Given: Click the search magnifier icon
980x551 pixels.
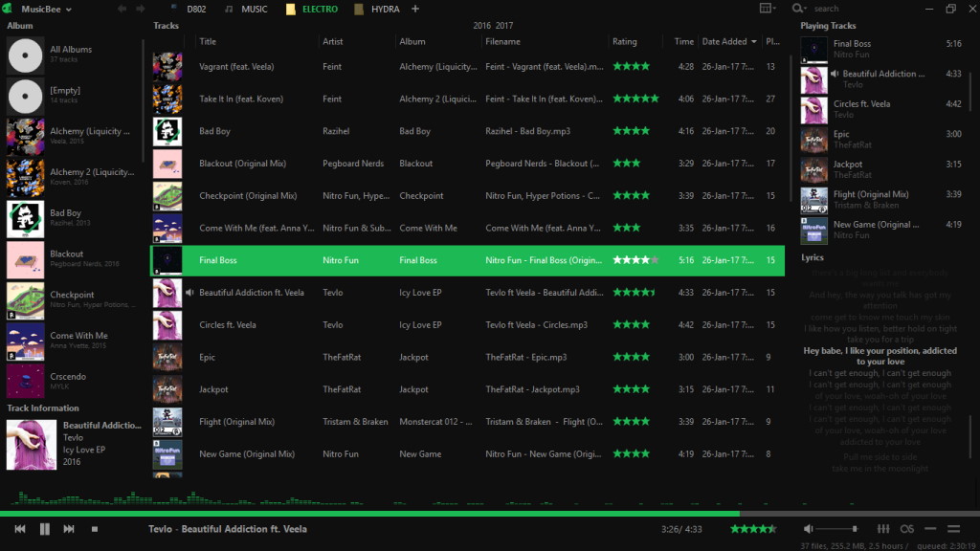Looking at the screenshot, I should pyautogui.click(x=796, y=8).
